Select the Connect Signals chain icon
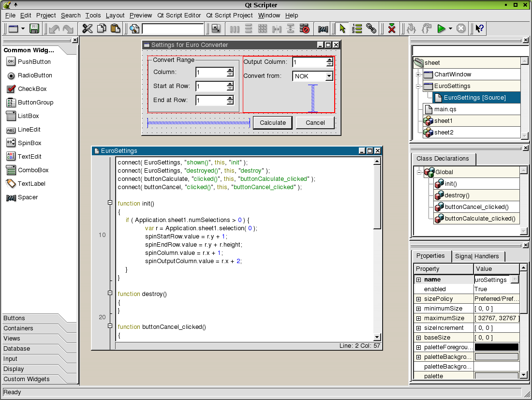 pyautogui.click(x=371, y=29)
